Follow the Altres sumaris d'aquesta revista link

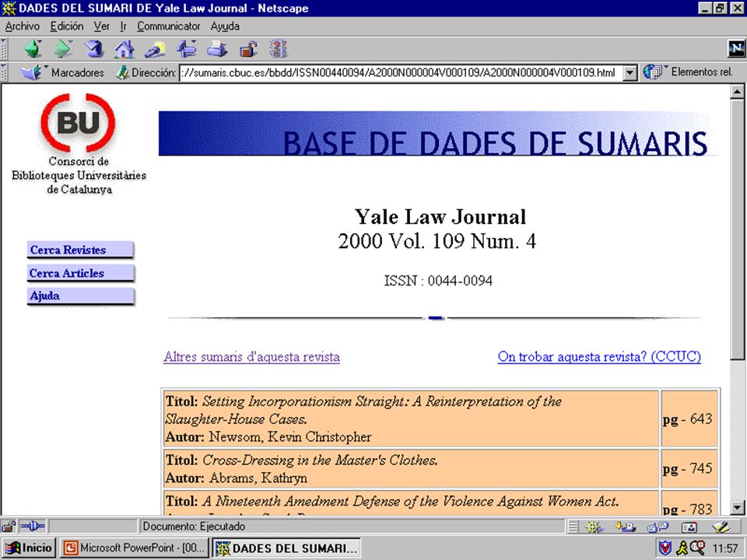251,357
